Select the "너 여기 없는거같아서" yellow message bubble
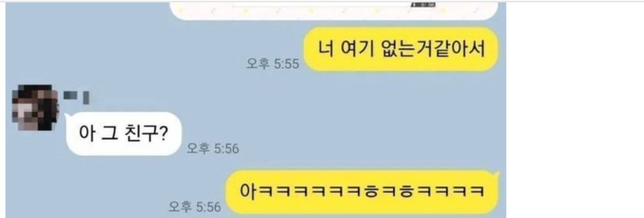 pos(401,49)
